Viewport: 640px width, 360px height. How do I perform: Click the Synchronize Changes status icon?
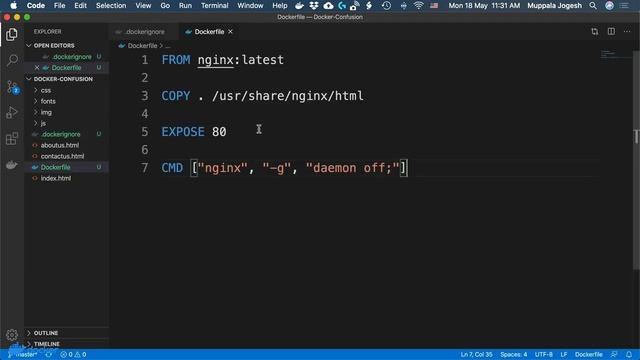click(49, 355)
